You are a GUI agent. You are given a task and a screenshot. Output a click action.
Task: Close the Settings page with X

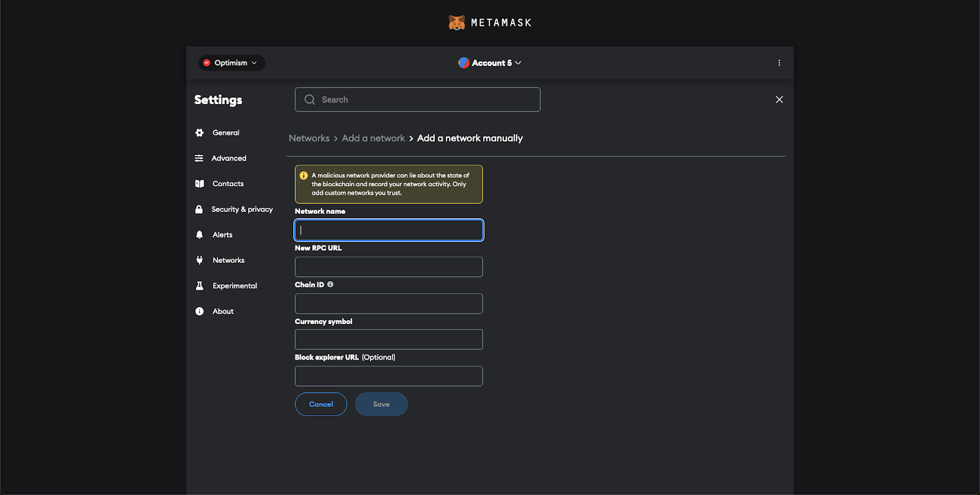[x=779, y=99]
